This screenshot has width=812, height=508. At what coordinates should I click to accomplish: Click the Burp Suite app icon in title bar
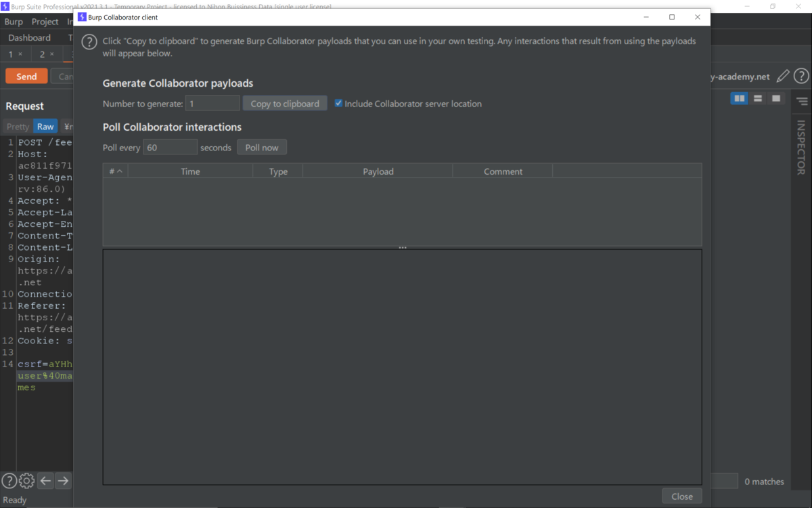coord(5,6)
